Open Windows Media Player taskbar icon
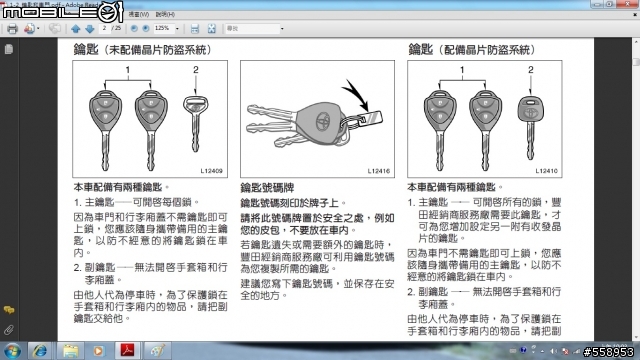Viewport: 640px width, 360px height. 98,351
